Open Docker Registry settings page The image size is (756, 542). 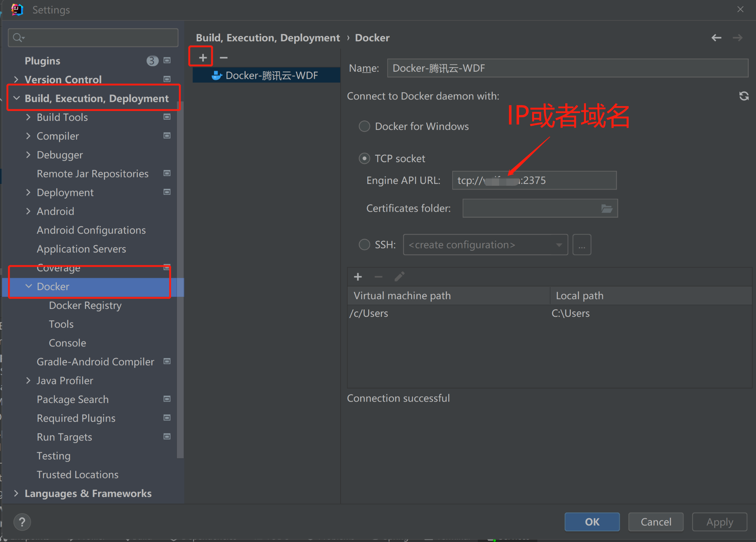(85, 305)
